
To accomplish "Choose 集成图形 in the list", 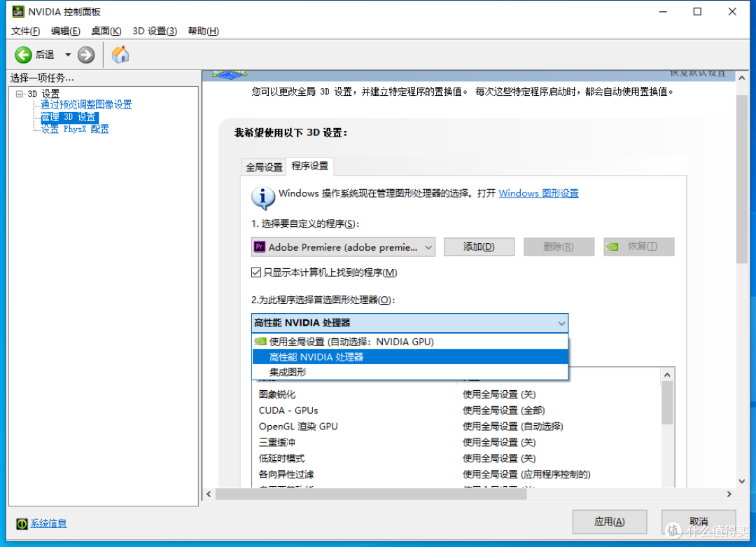I will coord(409,372).
